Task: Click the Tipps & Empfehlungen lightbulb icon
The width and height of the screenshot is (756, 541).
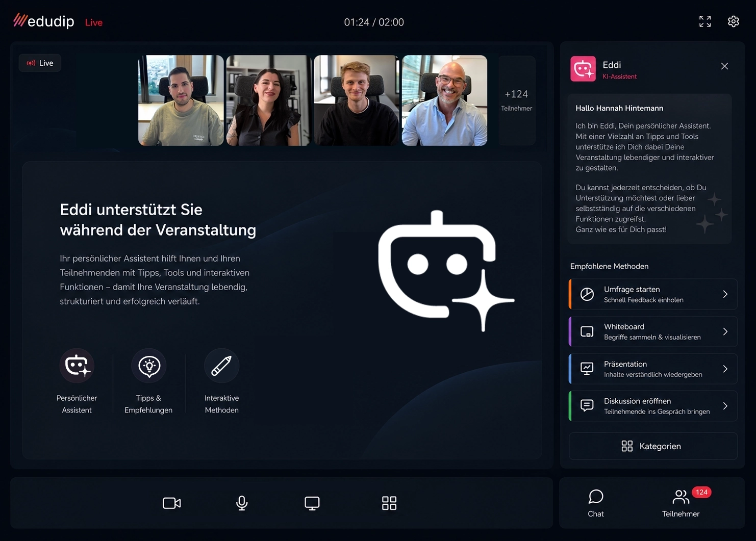Action: (149, 366)
